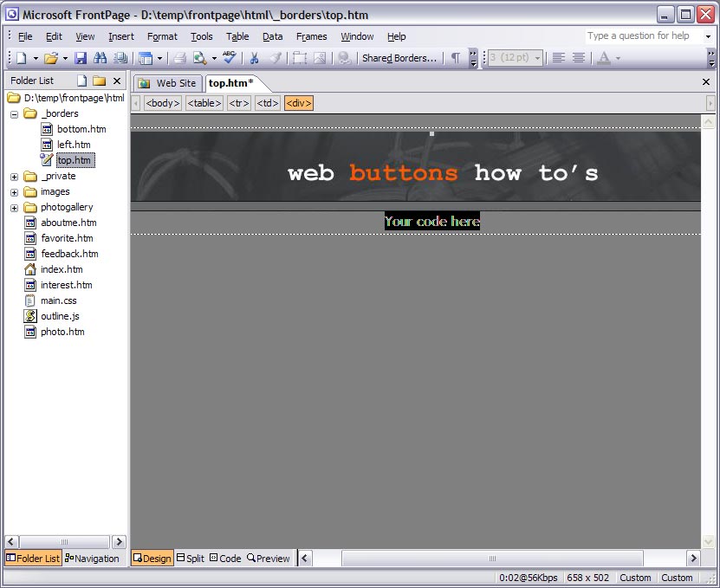The height and width of the screenshot is (588, 720).
Task: Save the page with floppy icon
Action: point(81,58)
